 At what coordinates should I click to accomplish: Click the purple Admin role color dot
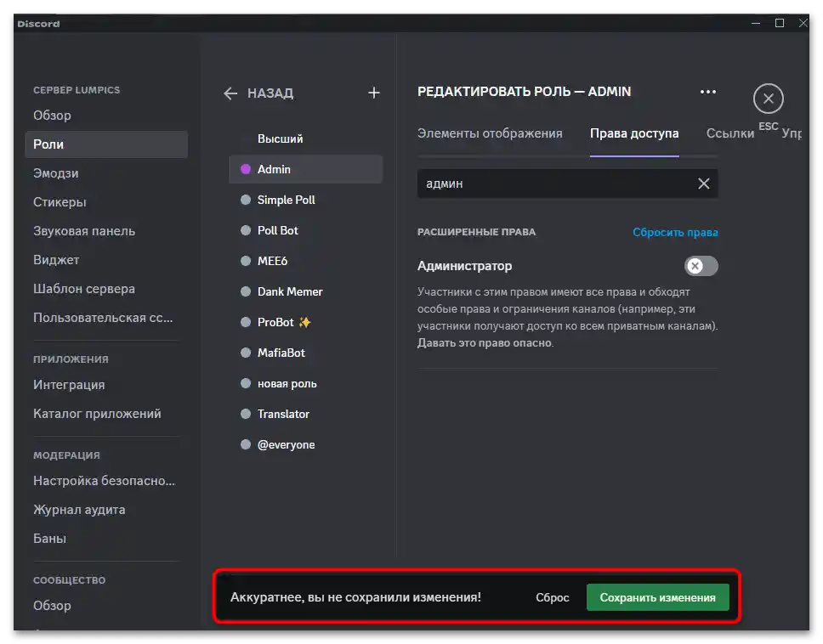(246, 169)
